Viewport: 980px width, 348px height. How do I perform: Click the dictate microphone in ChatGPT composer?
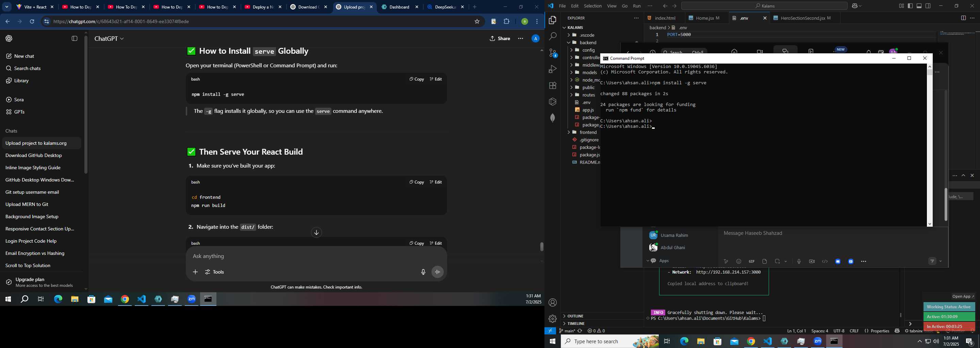pyautogui.click(x=423, y=272)
